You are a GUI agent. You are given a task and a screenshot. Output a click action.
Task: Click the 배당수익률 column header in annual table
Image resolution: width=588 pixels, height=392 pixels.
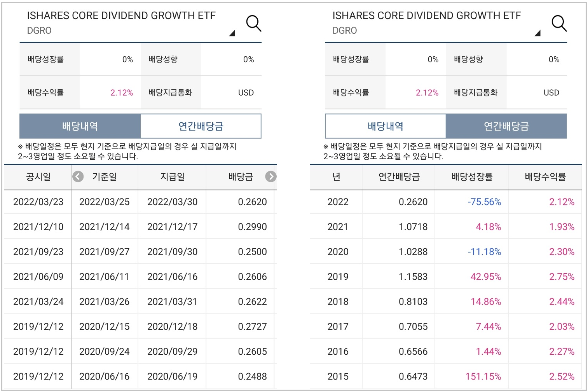click(545, 177)
